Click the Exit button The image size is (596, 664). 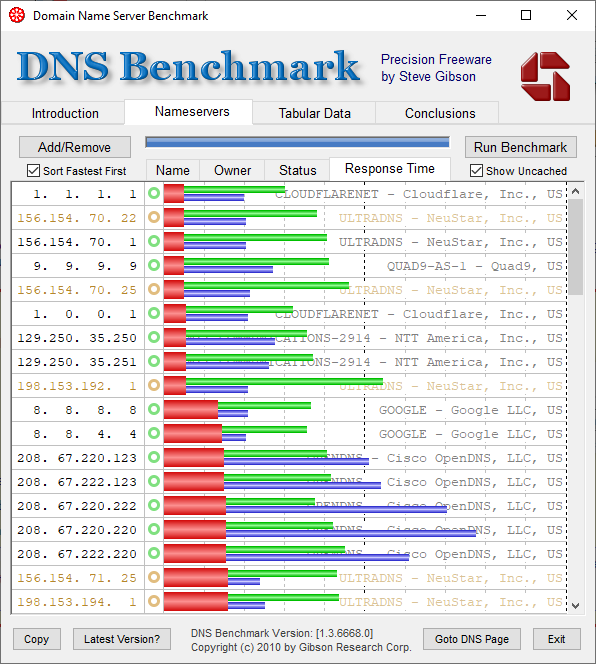click(556, 639)
